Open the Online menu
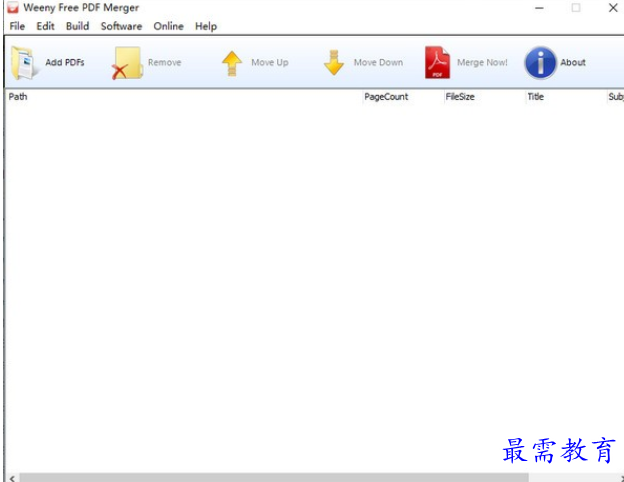The width and height of the screenshot is (624, 482). pos(169,26)
